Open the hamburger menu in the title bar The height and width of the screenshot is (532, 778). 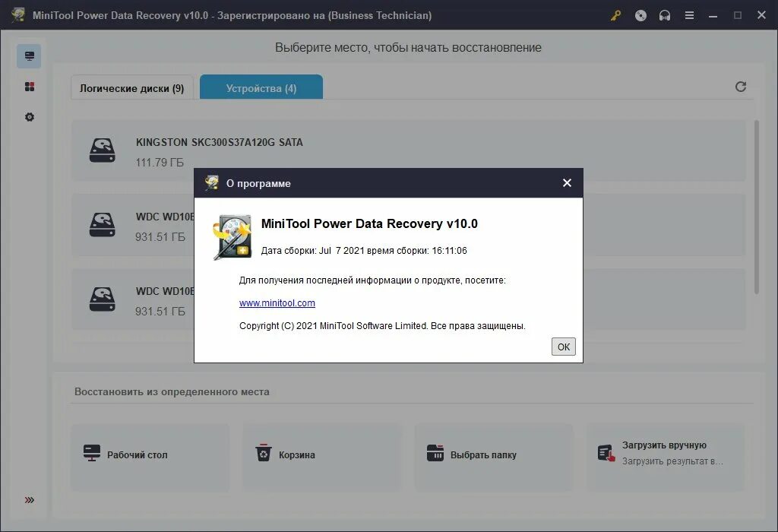click(689, 14)
